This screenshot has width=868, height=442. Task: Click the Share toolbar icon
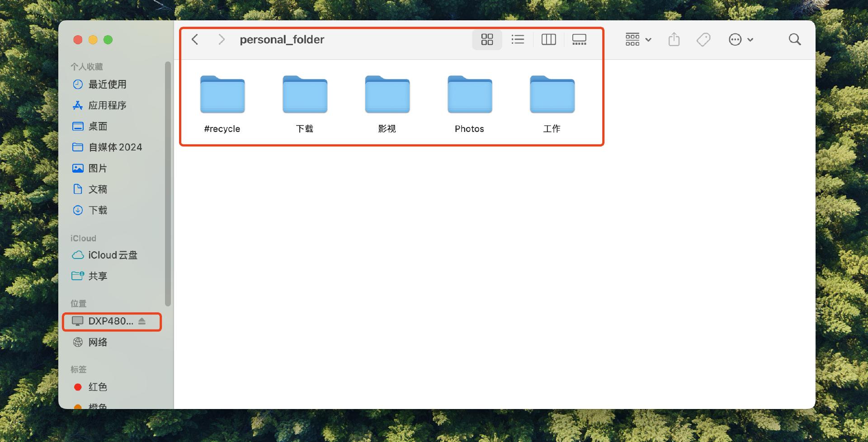tap(674, 39)
